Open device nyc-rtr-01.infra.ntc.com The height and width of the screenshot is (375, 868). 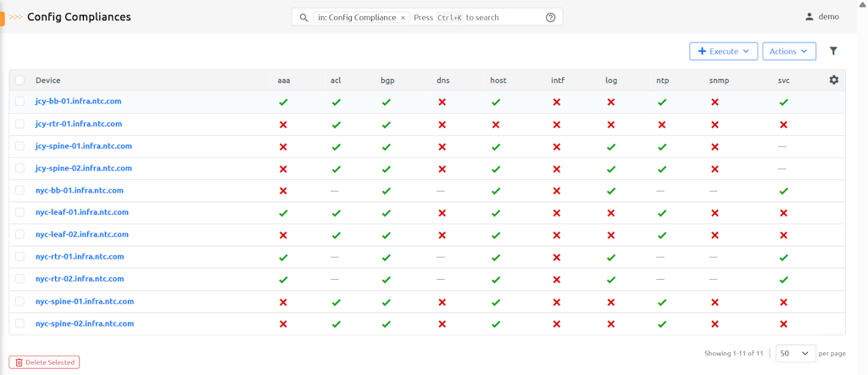pos(80,256)
